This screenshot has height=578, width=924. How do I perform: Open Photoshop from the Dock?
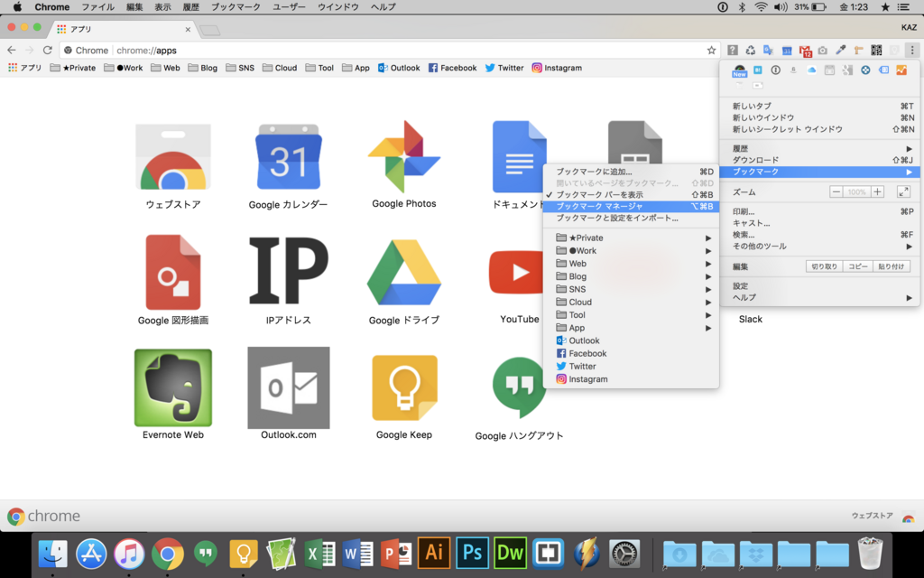click(x=472, y=553)
